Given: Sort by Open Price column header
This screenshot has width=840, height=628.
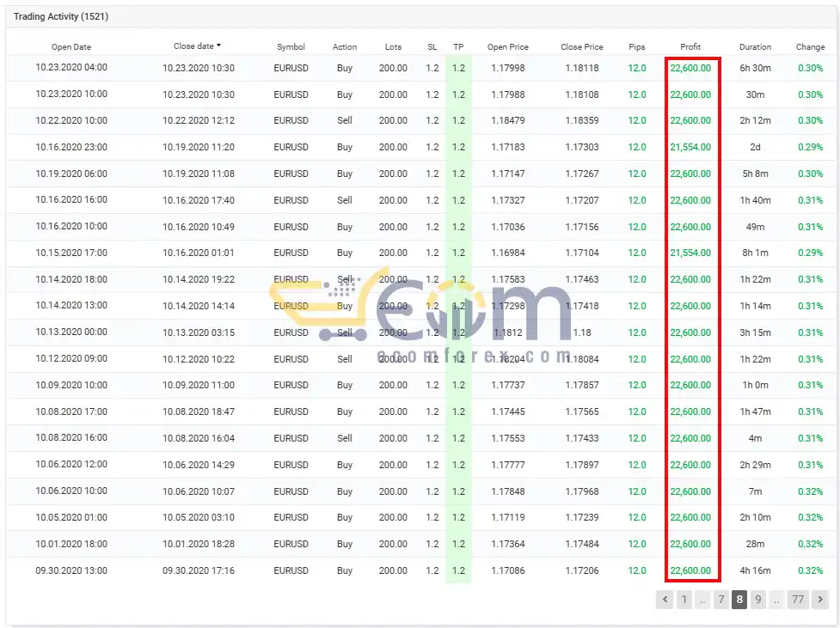Looking at the screenshot, I should click(x=508, y=46).
